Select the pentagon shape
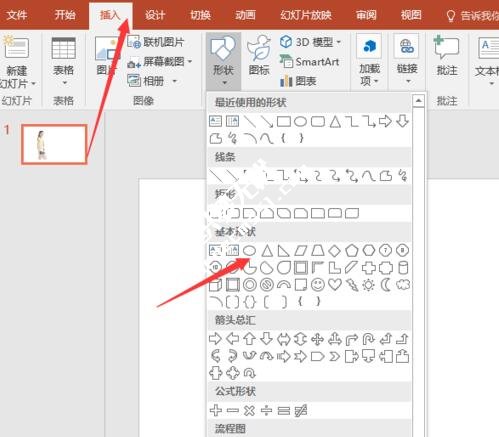This screenshot has height=437, width=499. (x=352, y=251)
